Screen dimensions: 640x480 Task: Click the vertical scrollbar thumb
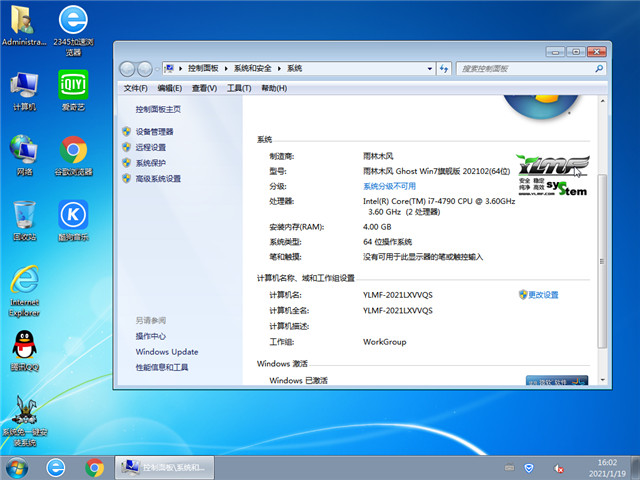point(602,261)
